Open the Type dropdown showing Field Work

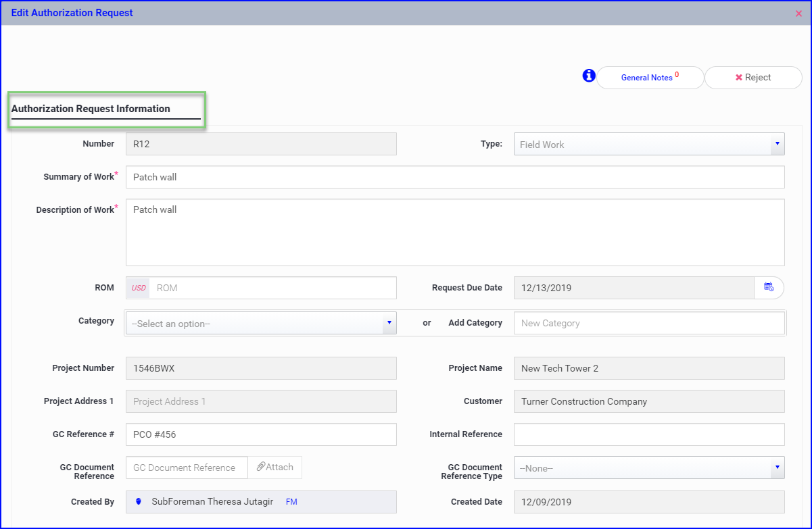coord(649,144)
